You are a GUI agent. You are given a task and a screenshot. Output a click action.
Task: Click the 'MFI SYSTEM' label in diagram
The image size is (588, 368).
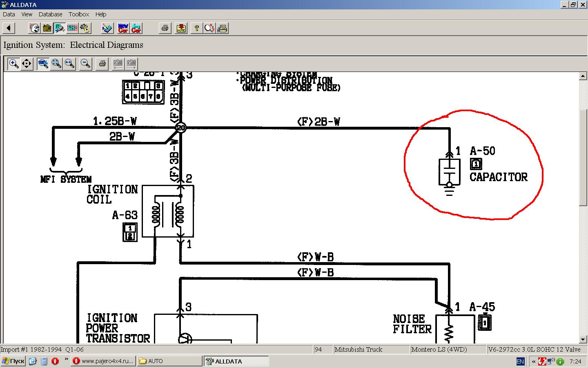coord(66,179)
